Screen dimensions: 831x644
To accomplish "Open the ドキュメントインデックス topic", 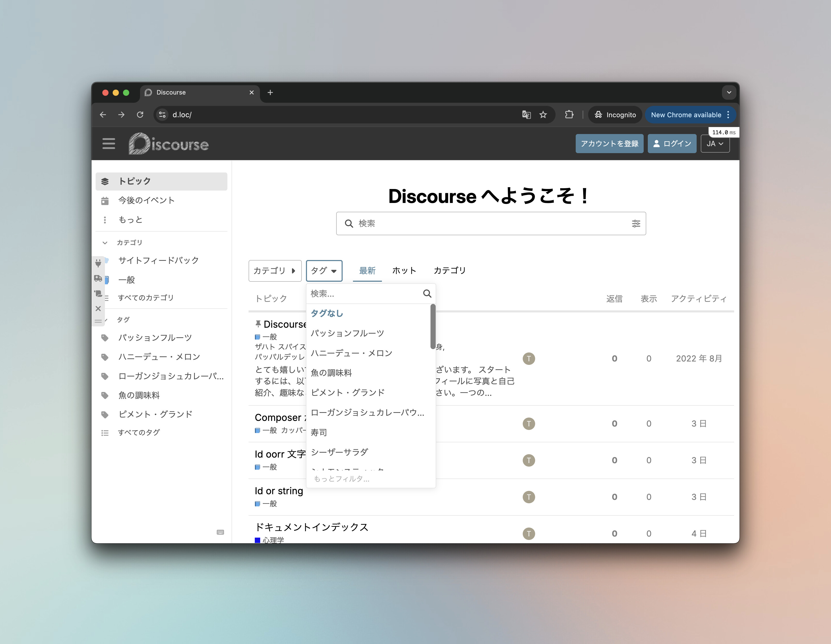I will tap(312, 527).
